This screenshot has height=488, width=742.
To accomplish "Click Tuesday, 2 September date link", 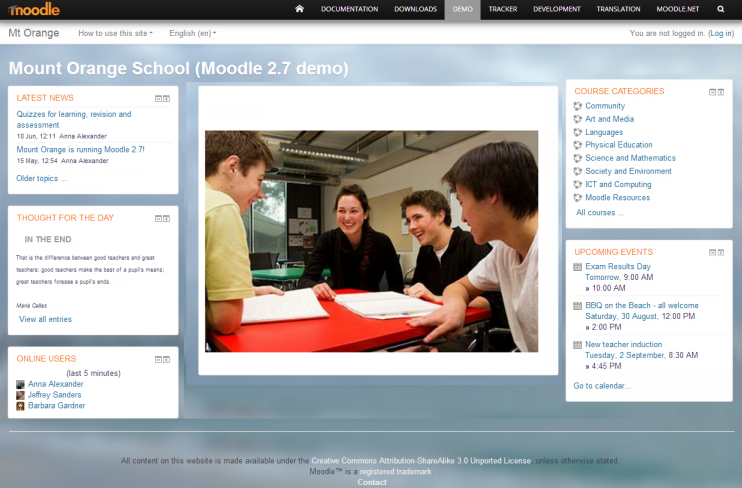I will (x=625, y=355).
